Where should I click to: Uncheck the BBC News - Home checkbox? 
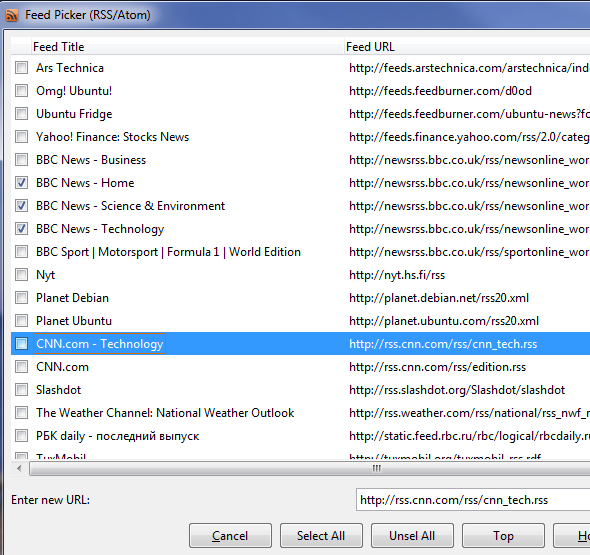click(x=21, y=183)
